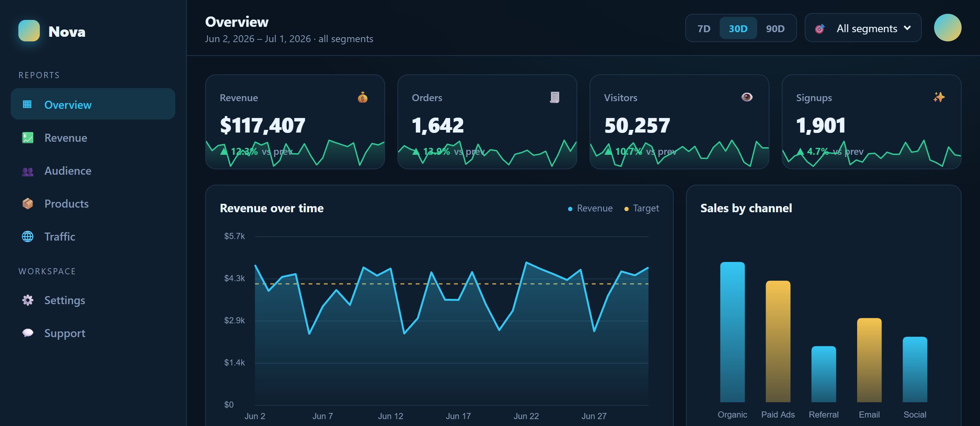This screenshot has width=980, height=426.
Task: Click the All segments chevron arrow
Action: 907,28
